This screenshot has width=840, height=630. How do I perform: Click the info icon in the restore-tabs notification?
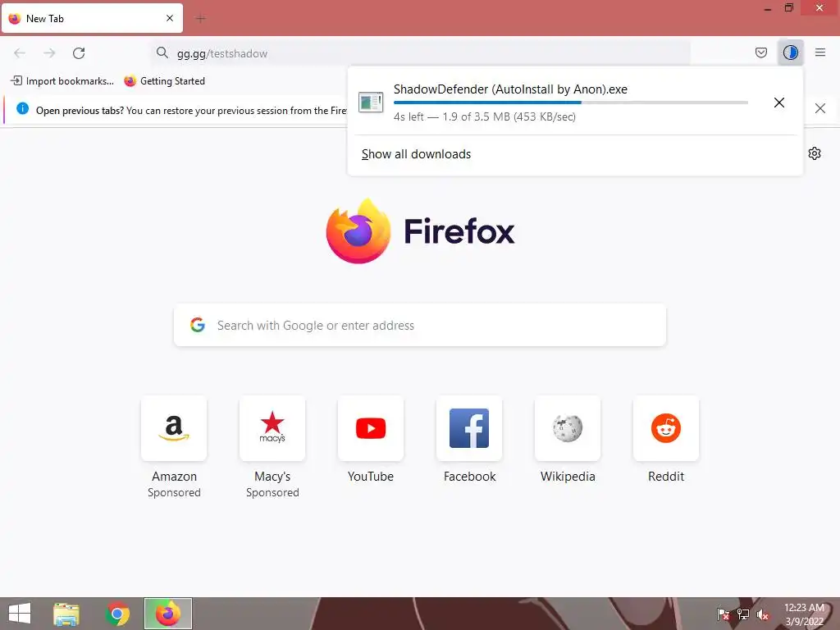coord(22,109)
